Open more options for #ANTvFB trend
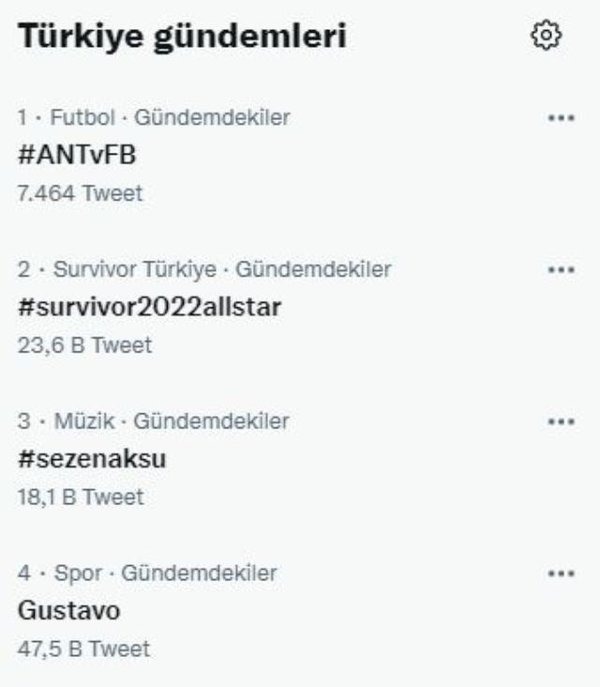This screenshot has height=687, width=600. tap(562, 118)
